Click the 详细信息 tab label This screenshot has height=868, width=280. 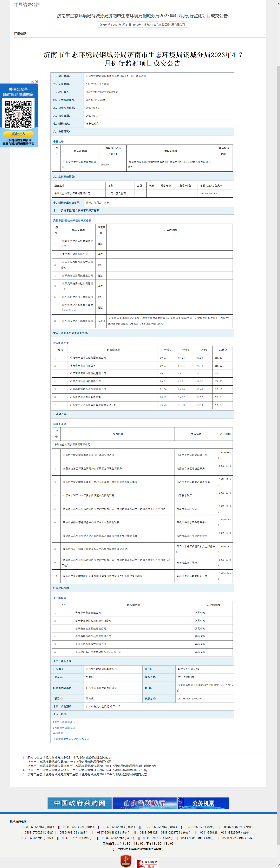20,33
